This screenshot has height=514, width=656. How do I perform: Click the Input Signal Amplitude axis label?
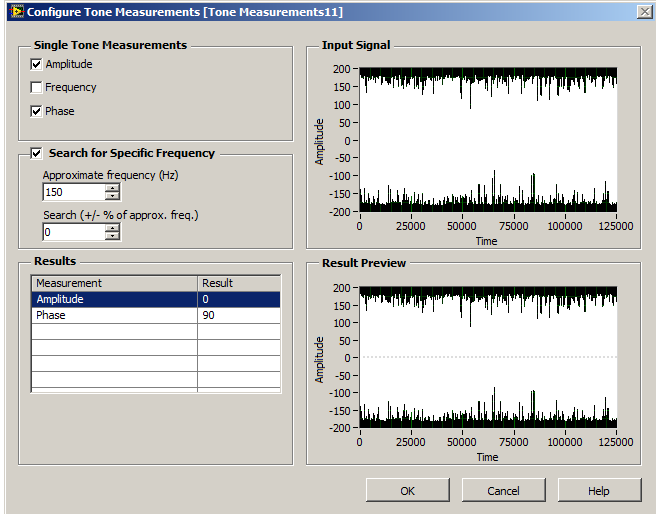click(319, 142)
